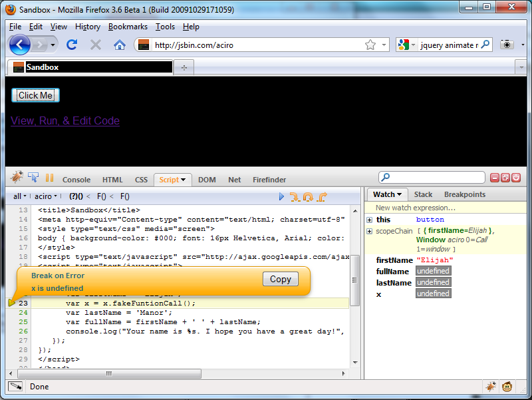The image size is (532, 400).
Task: Click the Step Into debugger icon
Action: click(295, 196)
